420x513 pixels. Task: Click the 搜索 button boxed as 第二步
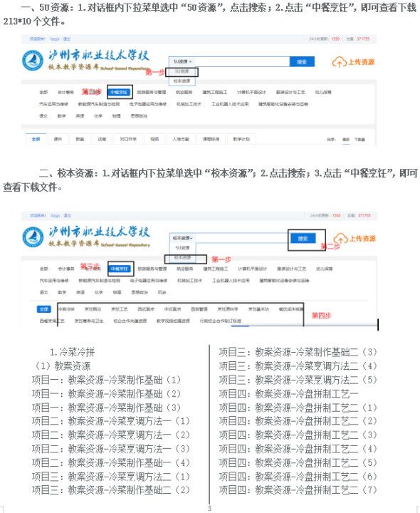coord(303,239)
